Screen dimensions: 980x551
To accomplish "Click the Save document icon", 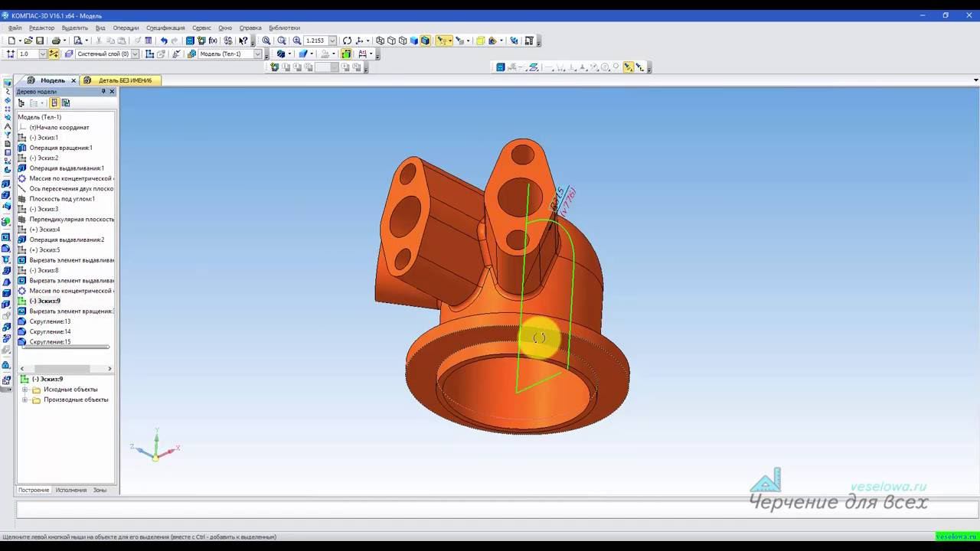I will pyautogui.click(x=40, y=41).
